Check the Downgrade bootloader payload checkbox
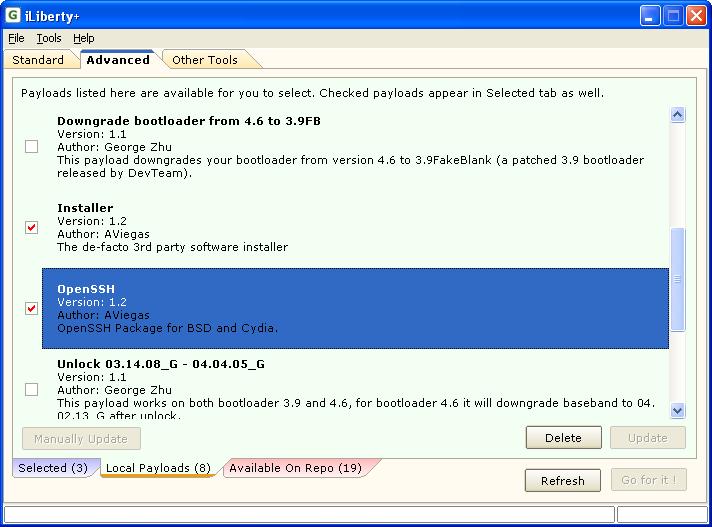 [31, 147]
